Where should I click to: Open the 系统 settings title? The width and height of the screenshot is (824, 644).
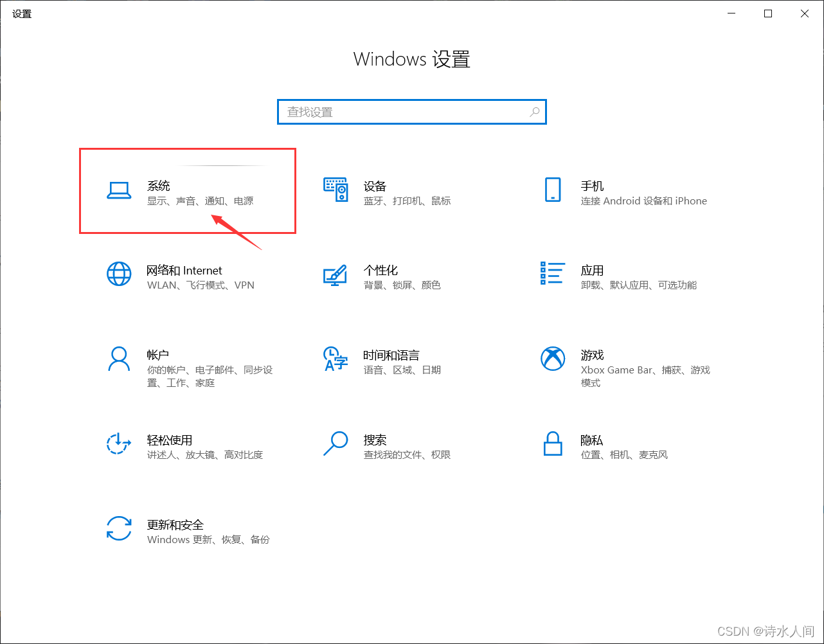click(159, 186)
